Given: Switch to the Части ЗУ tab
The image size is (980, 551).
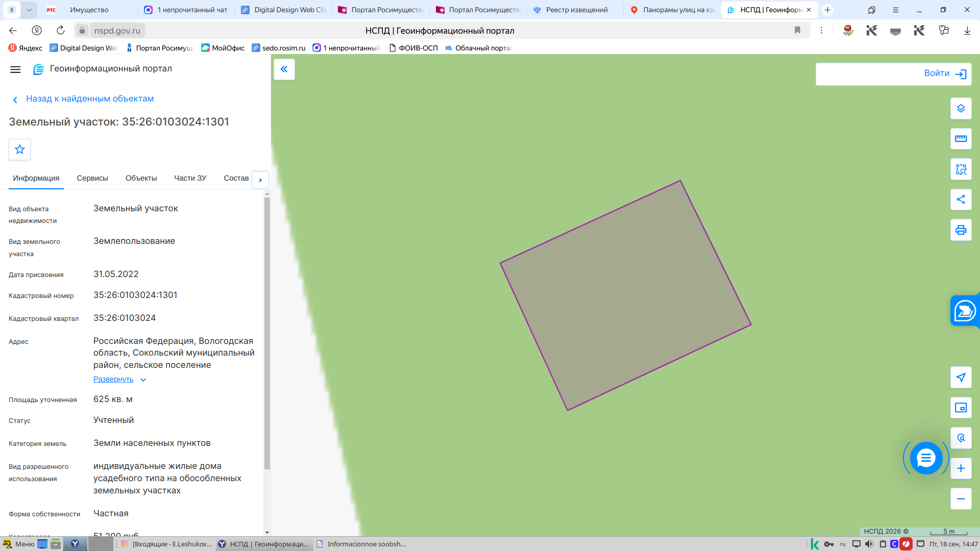Looking at the screenshot, I should (190, 178).
